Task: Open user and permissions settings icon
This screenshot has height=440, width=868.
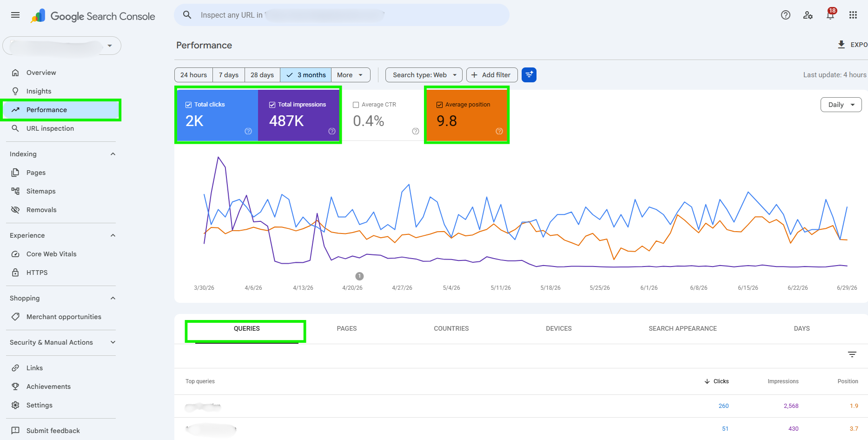Action: [808, 15]
